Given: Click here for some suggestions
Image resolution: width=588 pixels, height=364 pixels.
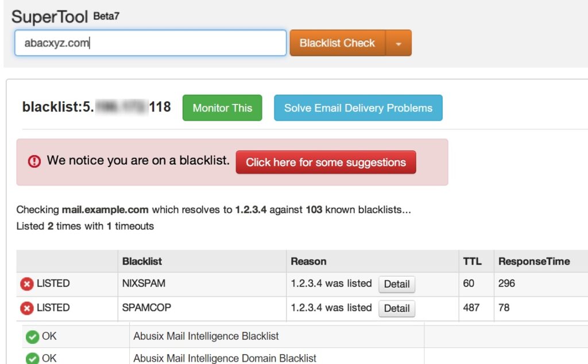Looking at the screenshot, I should point(326,162).
